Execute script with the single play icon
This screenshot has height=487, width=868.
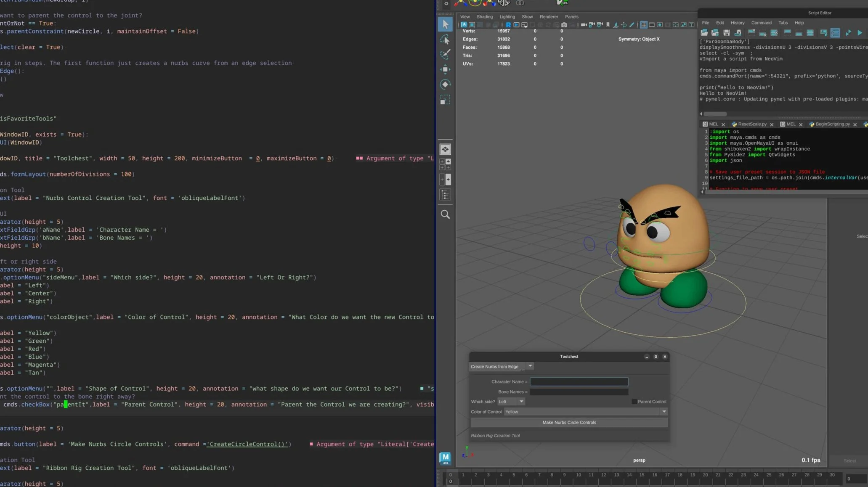point(860,33)
